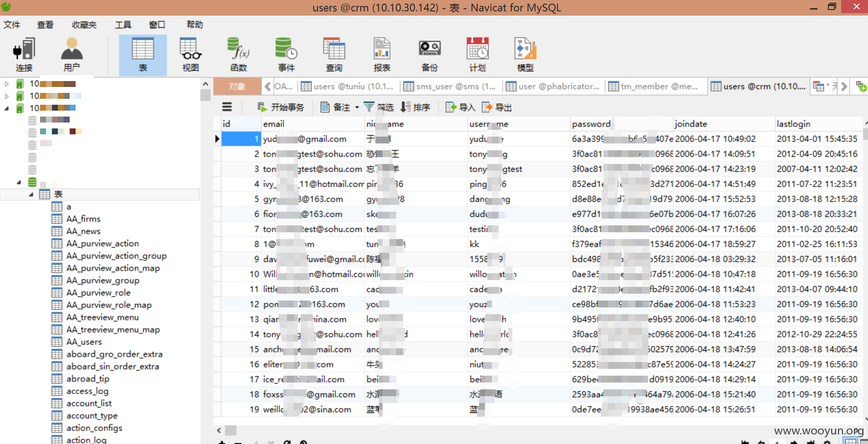The width and height of the screenshot is (868, 444).
Task: Open the 窗口 window menu
Action: tap(157, 25)
